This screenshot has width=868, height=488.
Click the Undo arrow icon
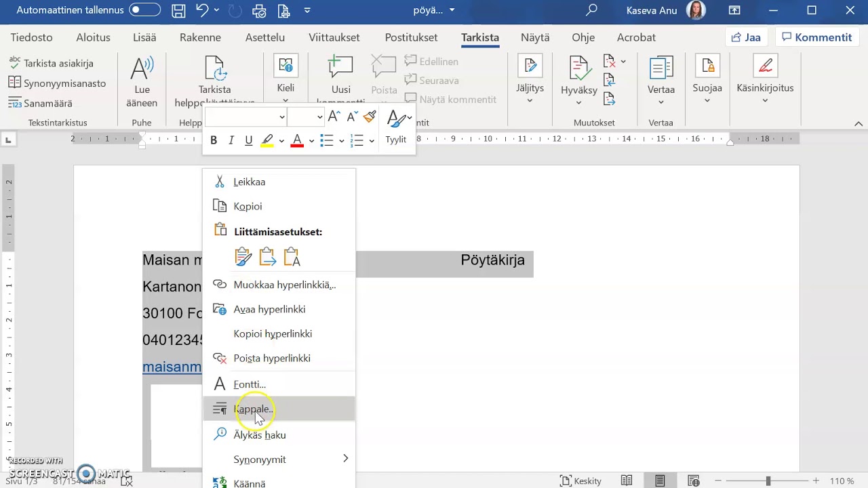coord(201,10)
